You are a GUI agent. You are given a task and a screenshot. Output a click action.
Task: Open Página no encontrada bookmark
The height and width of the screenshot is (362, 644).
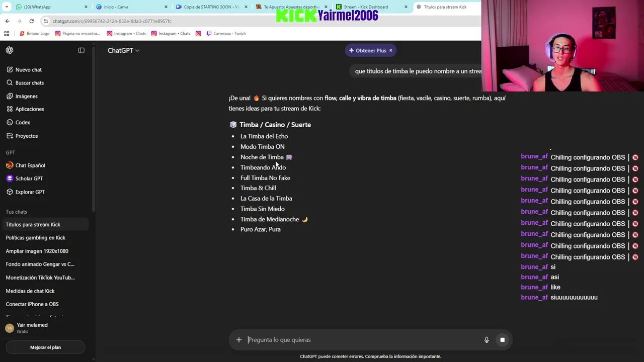pyautogui.click(x=77, y=34)
